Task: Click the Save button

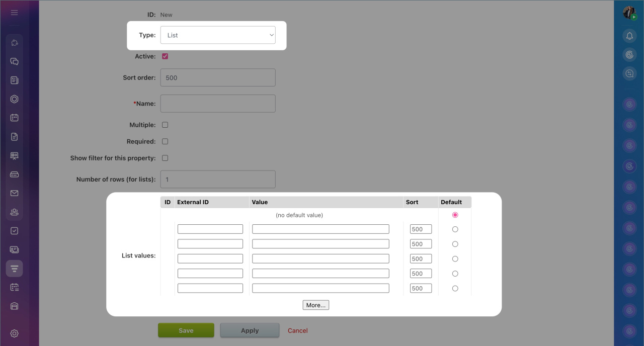Action: click(x=186, y=330)
